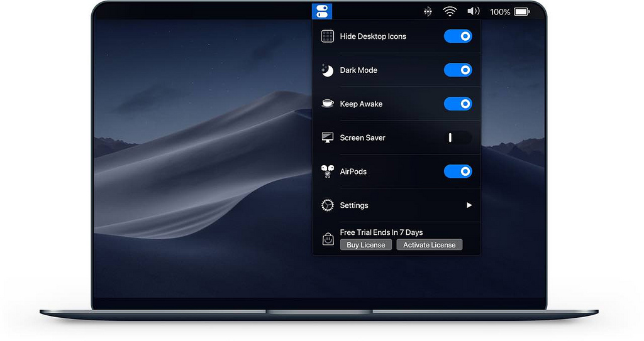Click the shopping bag license icon
This screenshot has height=341, width=644.
[x=327, y=239]
